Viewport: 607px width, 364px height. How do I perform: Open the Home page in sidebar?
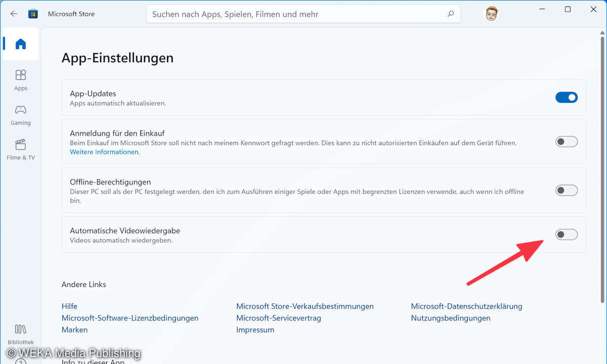pyautogui.click(x=21, y=44)
